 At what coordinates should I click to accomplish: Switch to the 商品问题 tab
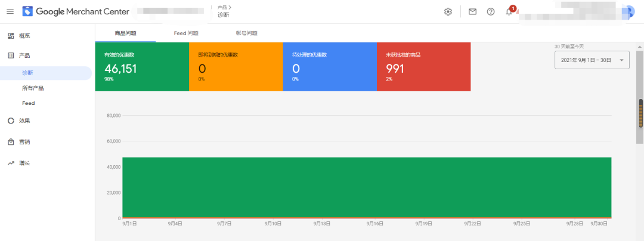tap(125, 33)
